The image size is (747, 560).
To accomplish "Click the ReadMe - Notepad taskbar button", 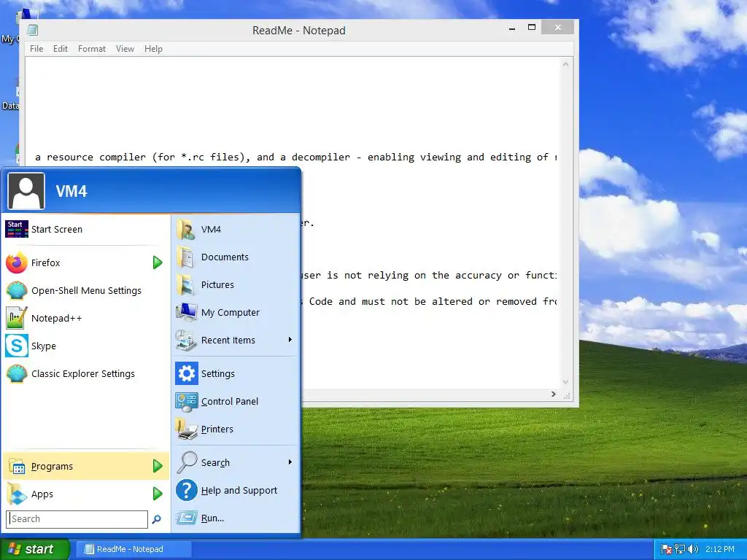I will pos(134,549).
